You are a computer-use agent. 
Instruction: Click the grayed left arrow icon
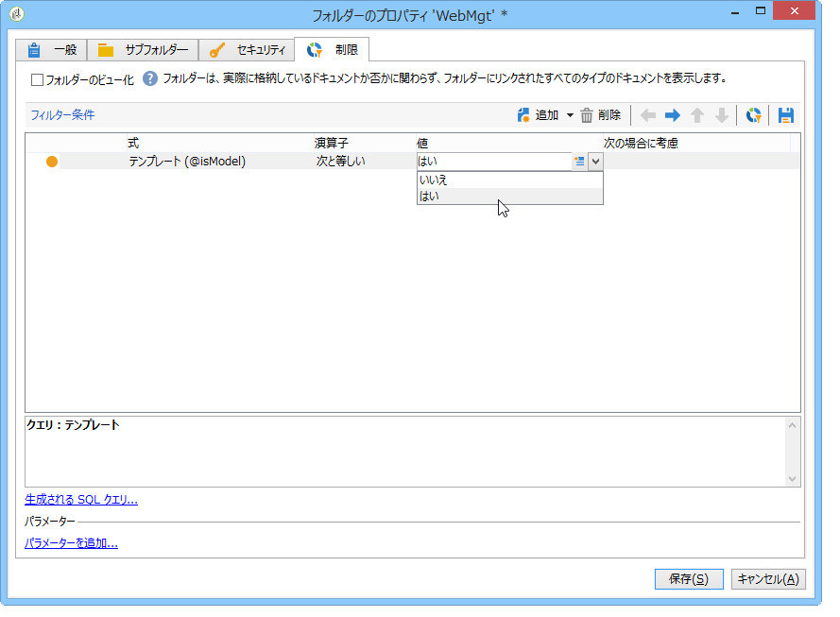coord(648,115)
